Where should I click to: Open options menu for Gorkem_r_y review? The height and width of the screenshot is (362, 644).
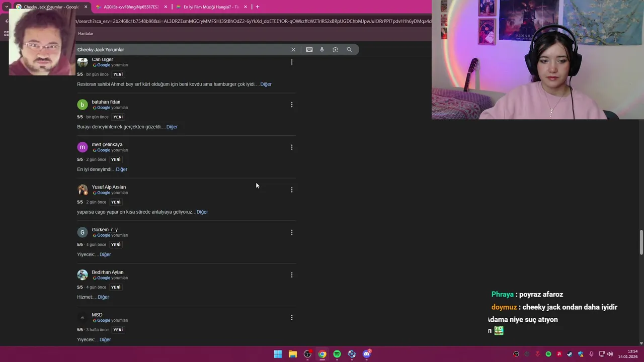click(x=291, y=232)
